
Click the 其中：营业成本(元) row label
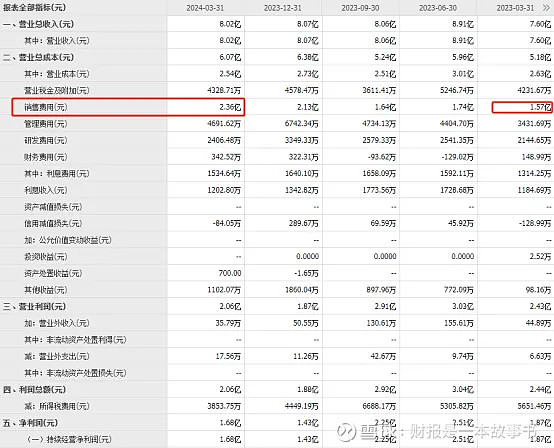pyautogui.click(x=57, y=74)
